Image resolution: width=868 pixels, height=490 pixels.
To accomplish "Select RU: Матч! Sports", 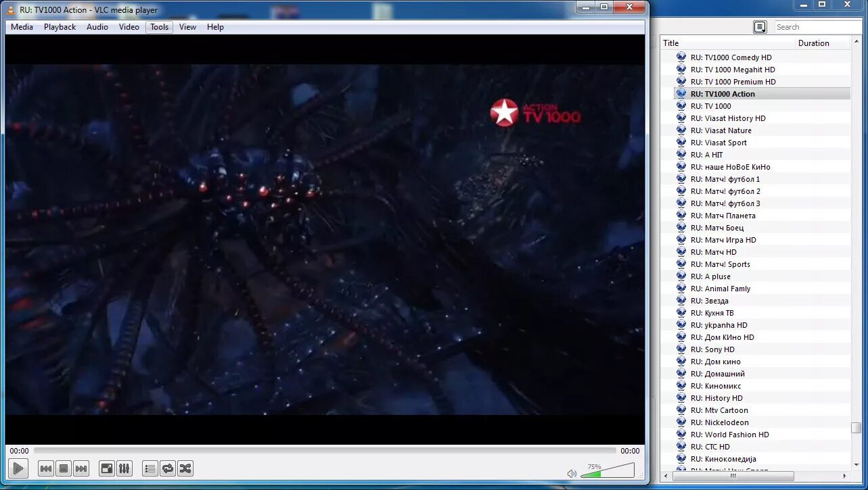I will click(x=720, y=264).
